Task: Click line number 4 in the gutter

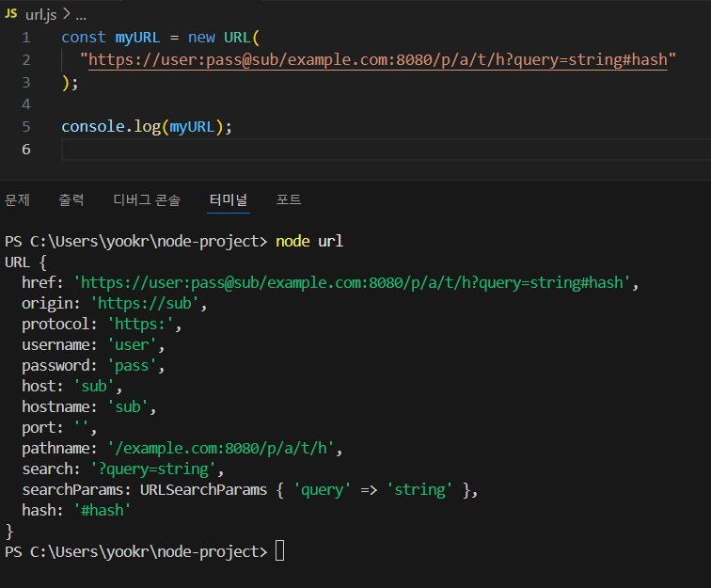Action: coord(26,104)
